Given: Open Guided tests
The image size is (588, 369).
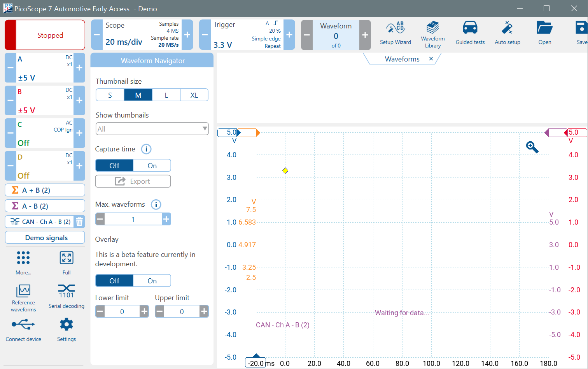Looking at the screenshot, I should (470, 34).
